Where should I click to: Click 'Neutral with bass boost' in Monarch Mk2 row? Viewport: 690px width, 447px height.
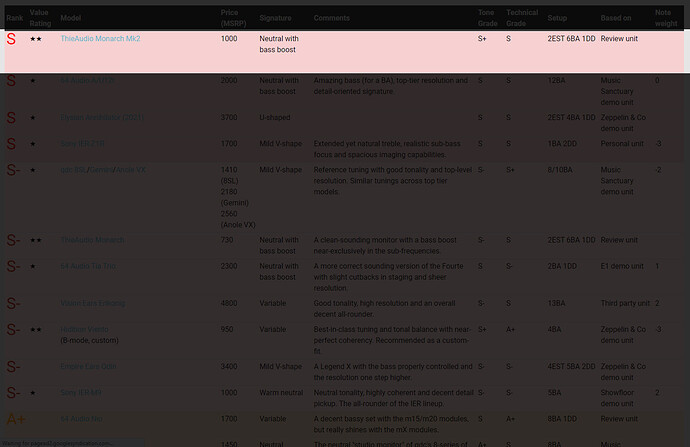(279, 44)
